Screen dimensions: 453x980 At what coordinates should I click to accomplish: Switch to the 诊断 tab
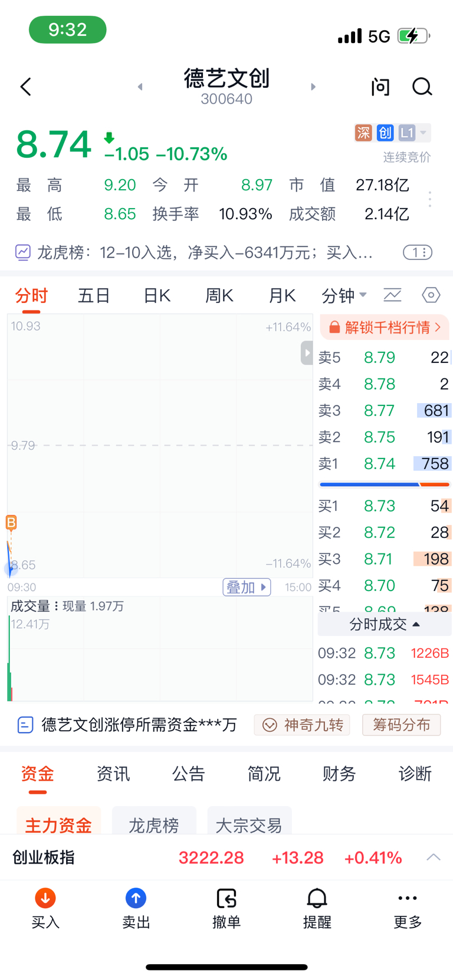pyautogui.click(x=415, y=773)
